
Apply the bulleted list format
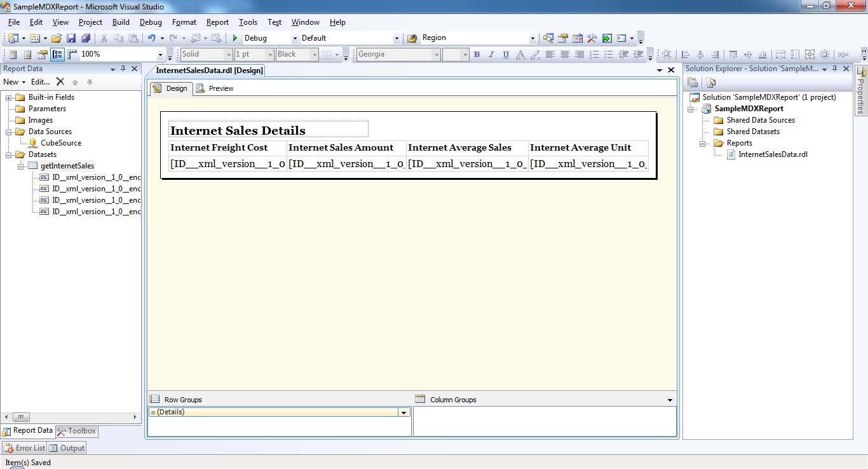609,55
